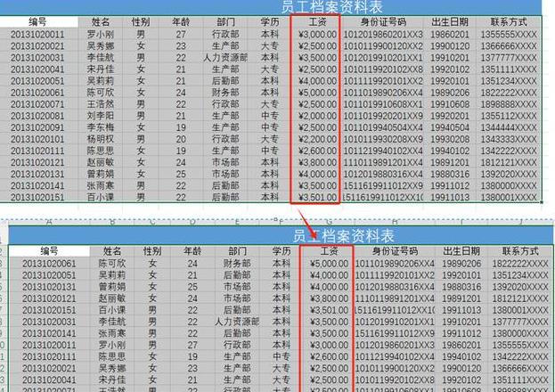Select 20131020011 cell in lower table
This screenshot has width=555, height=392.
(x=49, y=345)
